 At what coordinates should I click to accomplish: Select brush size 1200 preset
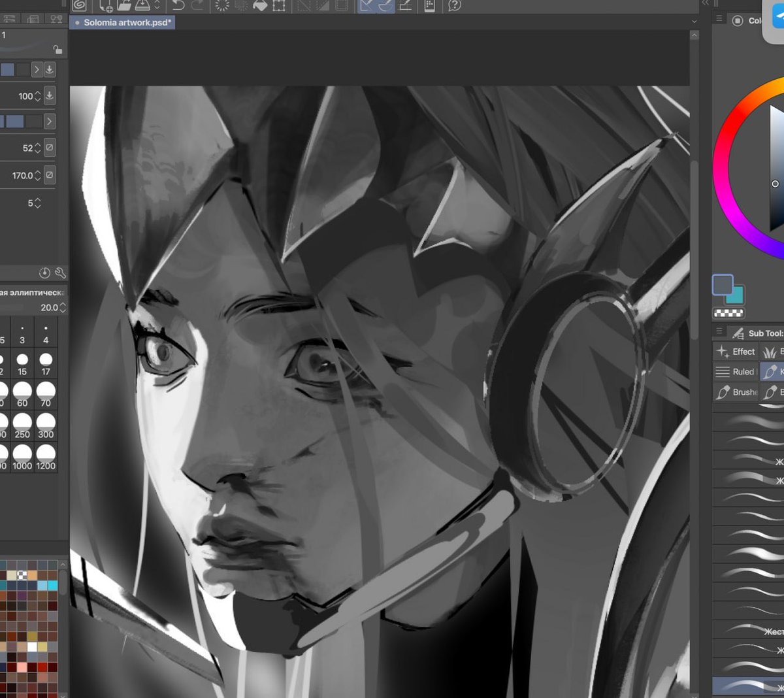tap(46, 458)
